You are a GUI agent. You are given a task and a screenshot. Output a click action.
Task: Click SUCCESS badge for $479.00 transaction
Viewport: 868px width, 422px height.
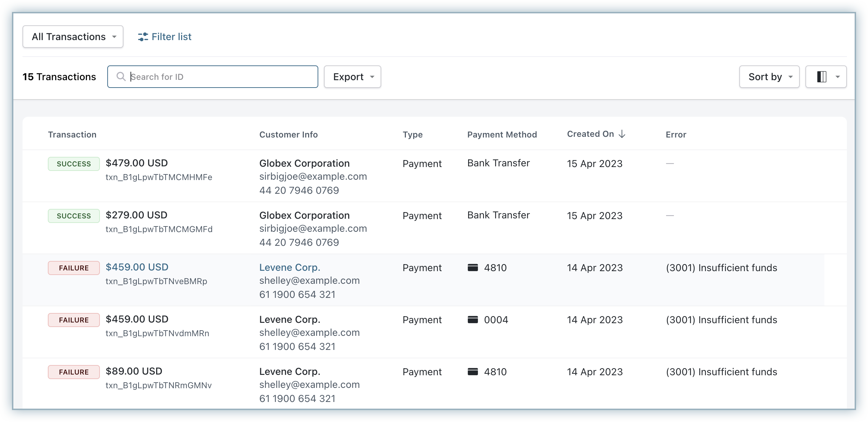(x=74, y=164)
